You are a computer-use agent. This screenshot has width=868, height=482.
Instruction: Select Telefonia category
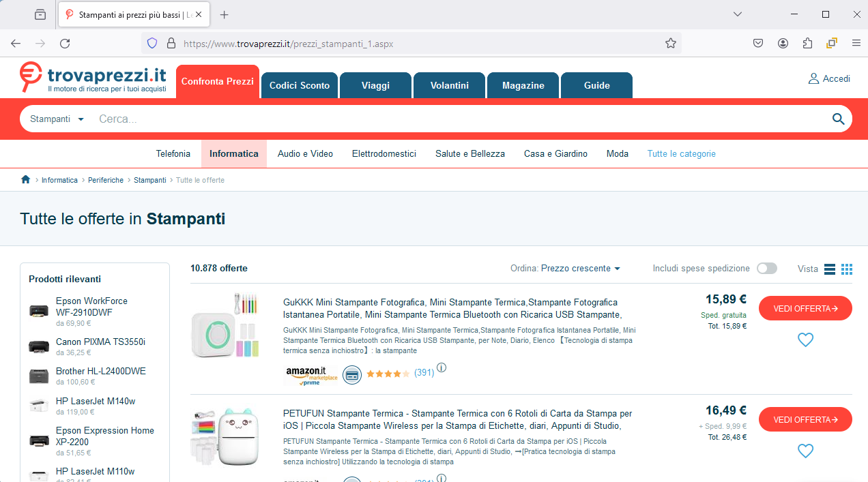click(x=173, y=154)
